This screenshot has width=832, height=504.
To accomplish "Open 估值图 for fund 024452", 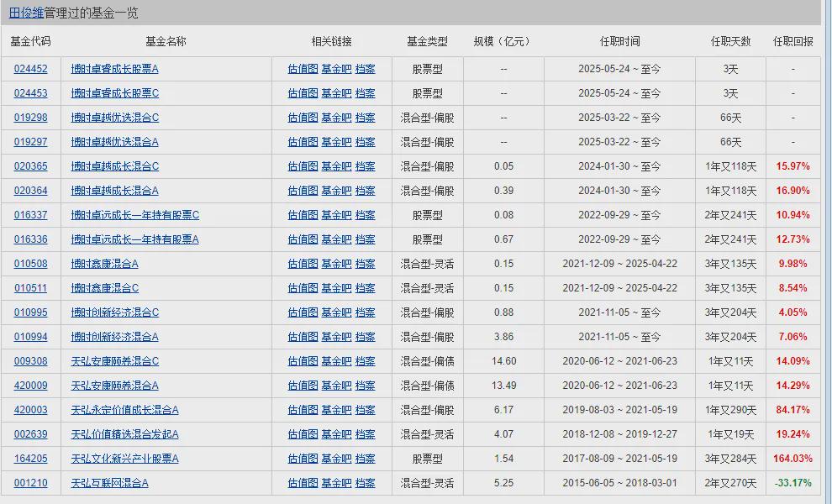I will coord(303,69).
